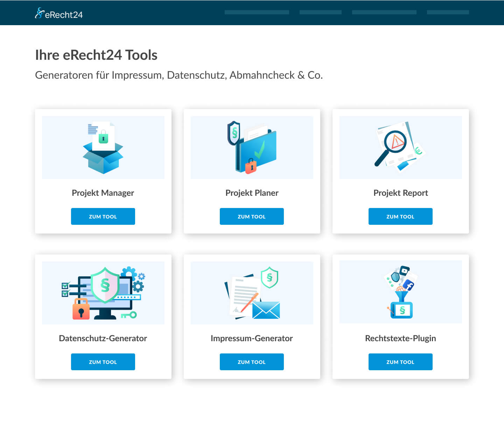
Task: Click the Projekt Planer folder illustration
Action: point(252,148)
